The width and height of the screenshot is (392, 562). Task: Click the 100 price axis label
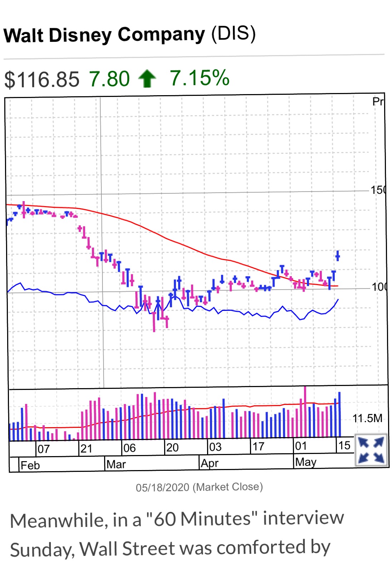pos(378,287)
